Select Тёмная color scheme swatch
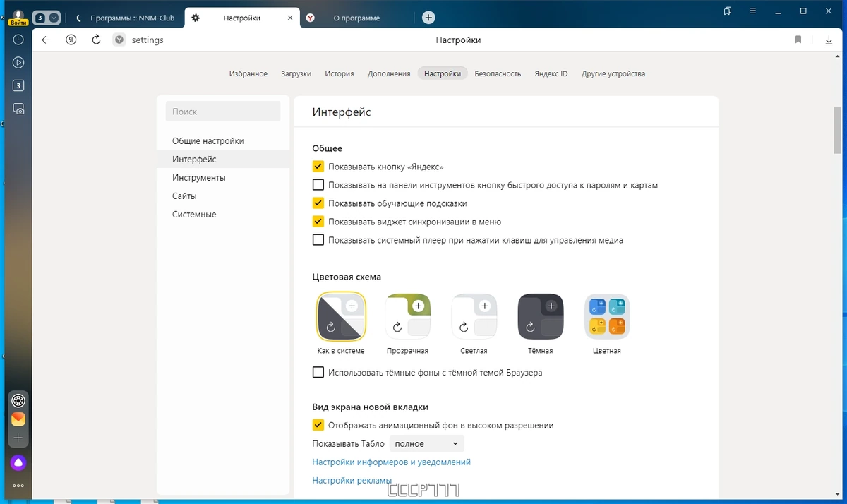847x504 pixels. 541,317
